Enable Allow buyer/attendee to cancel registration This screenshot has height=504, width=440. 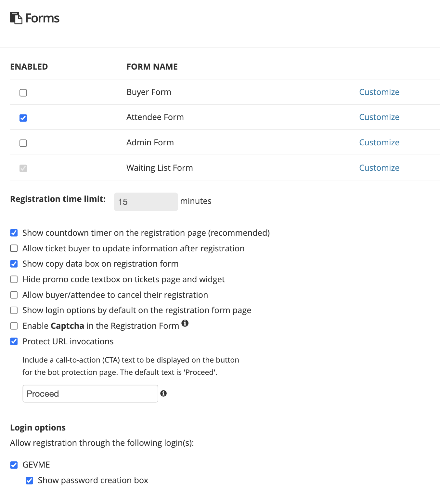pyautogui.click(x=14, y=295)
